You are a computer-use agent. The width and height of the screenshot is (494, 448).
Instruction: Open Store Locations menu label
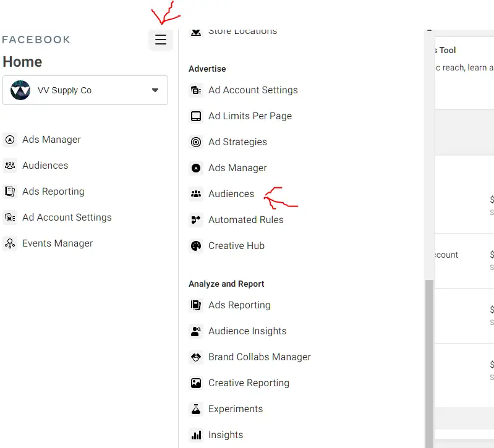pos(242,32)
